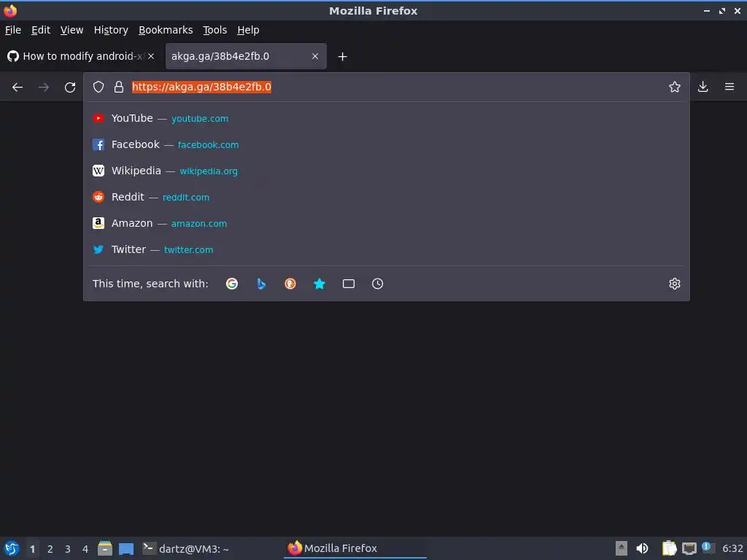Image resolution: width=747 pixels, height=560 pixels.
Task: Open the tracking protection shield icon
Action: point(98,87)
